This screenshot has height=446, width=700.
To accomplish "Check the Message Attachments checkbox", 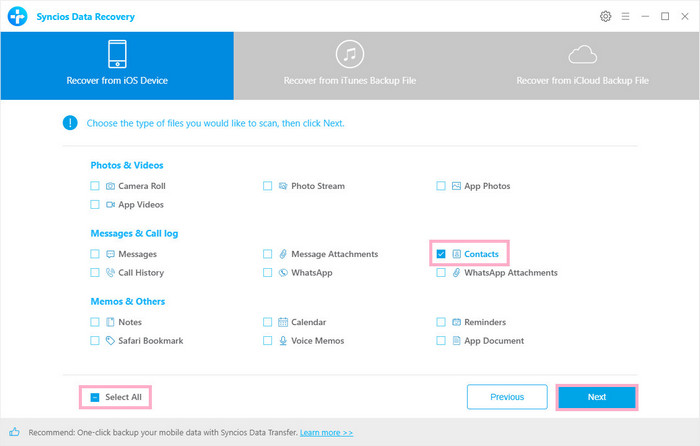I will coord(267,254).
